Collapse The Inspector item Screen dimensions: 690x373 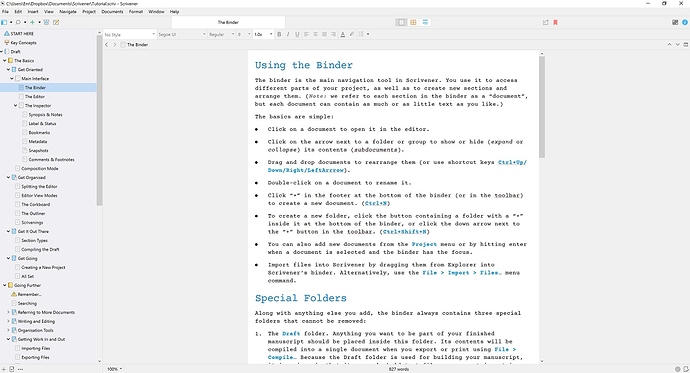click(15, 106)
